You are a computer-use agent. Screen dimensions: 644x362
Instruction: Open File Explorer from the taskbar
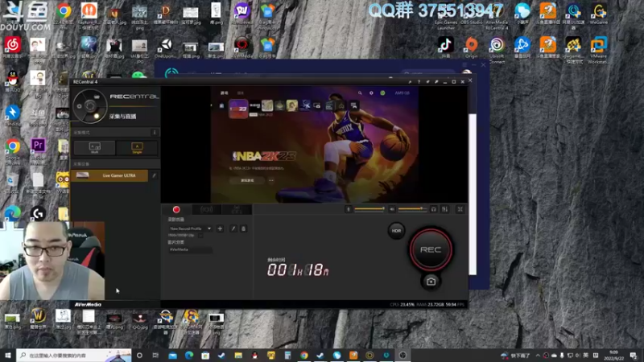pyautogui.click(x=238, y=356)
